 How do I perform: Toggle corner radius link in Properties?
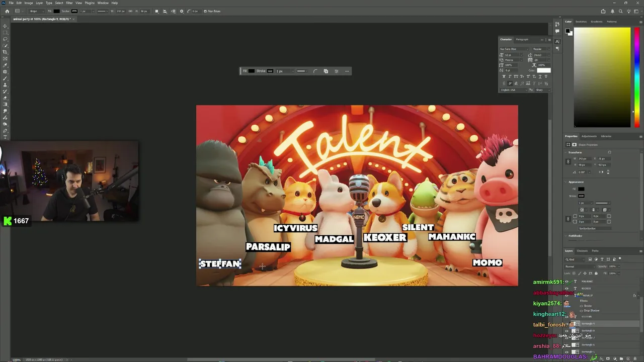(568, 219)
